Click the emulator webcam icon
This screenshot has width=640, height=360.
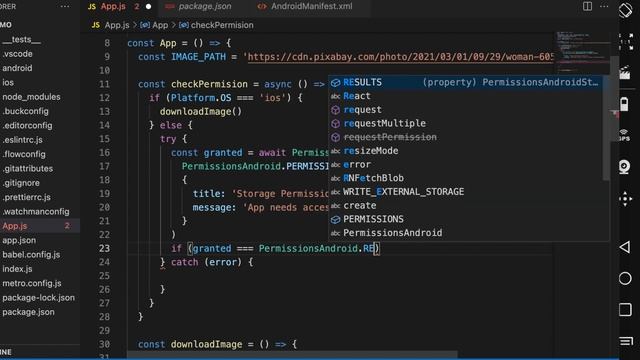click(624, 167)
